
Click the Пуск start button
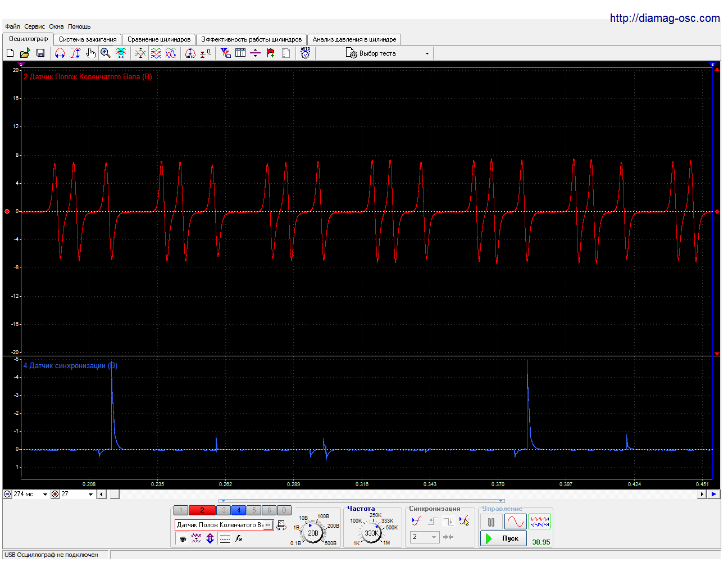(503, 538)
